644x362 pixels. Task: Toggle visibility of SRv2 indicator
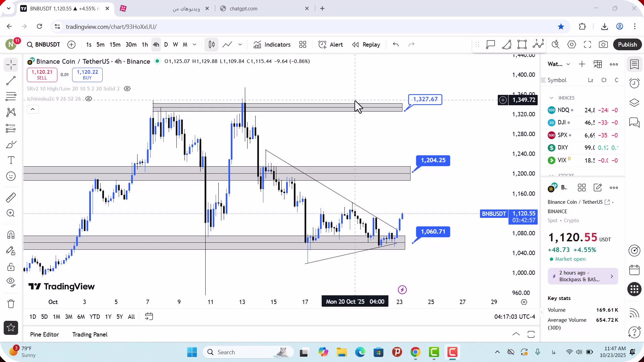(127, 89)
